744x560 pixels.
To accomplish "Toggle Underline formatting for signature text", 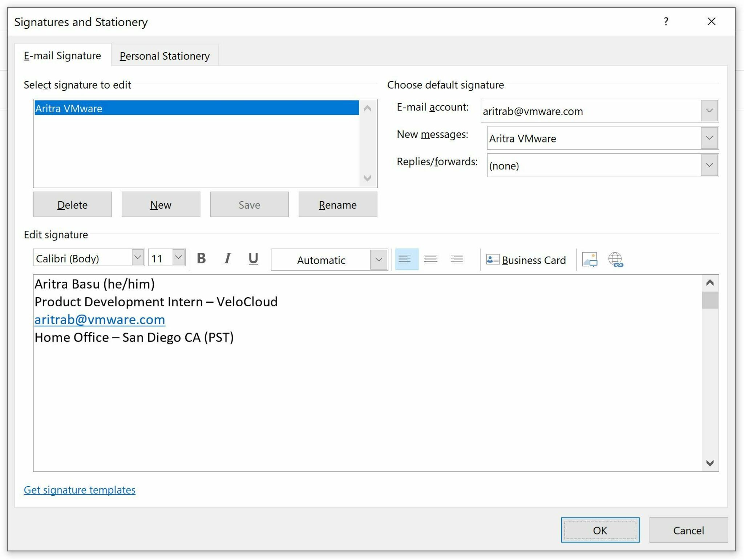I will point(253,259).
